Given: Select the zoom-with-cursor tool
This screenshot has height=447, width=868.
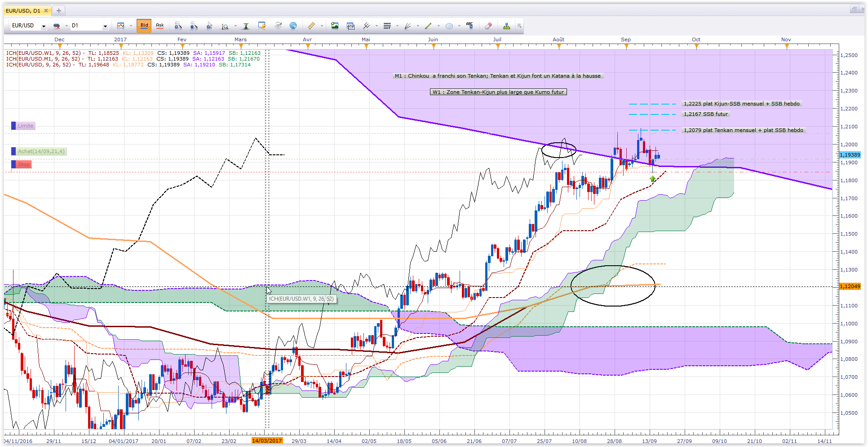Looking at the screenshot, I should 209,26.
